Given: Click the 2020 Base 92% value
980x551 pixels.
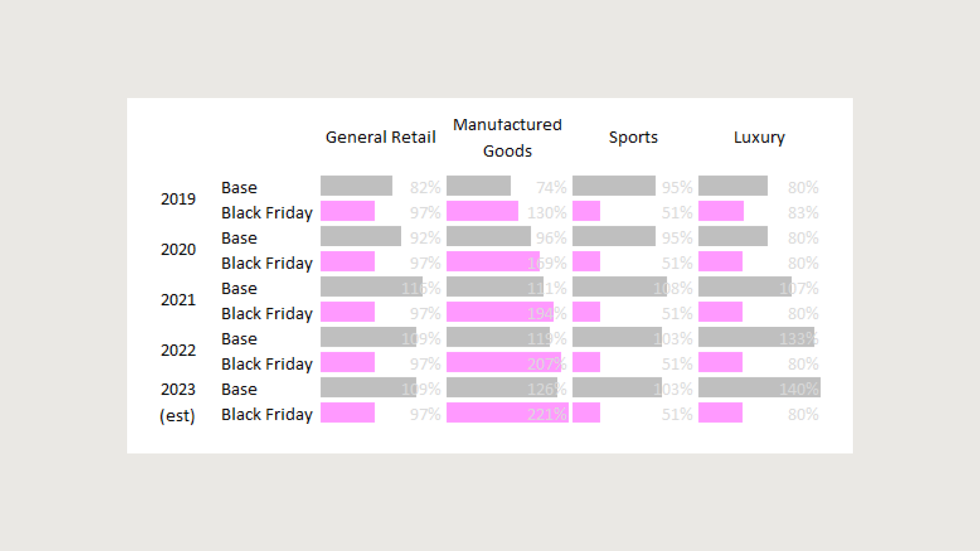Looking at the screenshot, I should pyautogui.click(x=425, y=238).
